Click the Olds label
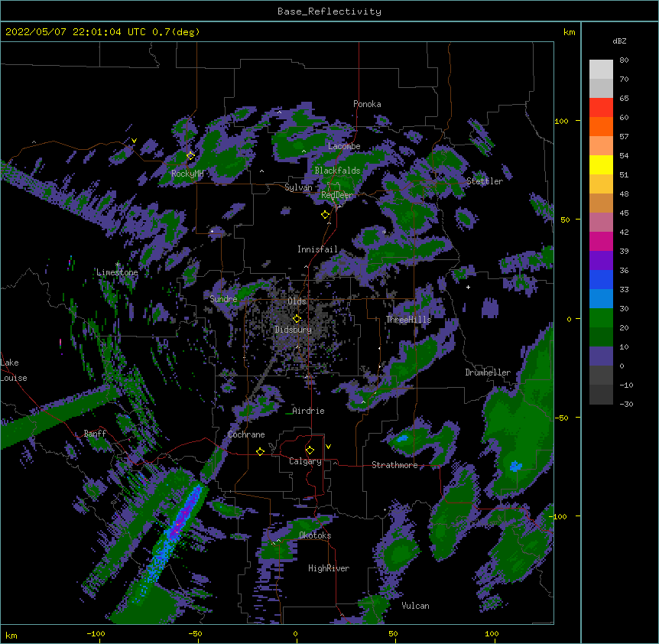659x644 pixels. click(297, 301)
